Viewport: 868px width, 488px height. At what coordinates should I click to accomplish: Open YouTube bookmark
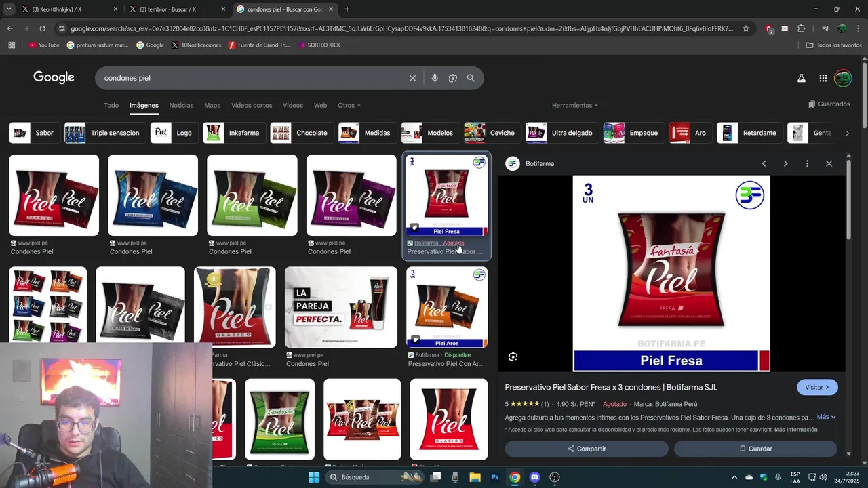pyautogui.click(x=44, y=45)
